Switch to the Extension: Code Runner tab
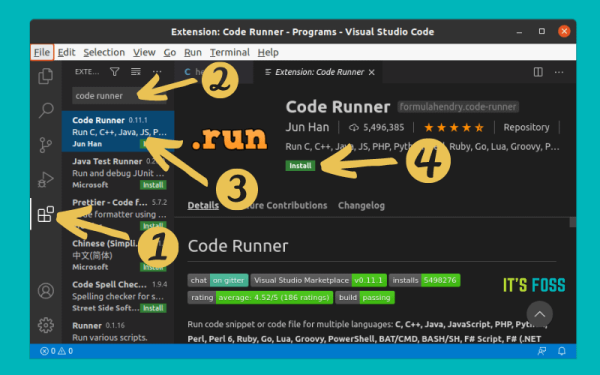This screenshot has width=600, height=375. coord(319,72)
